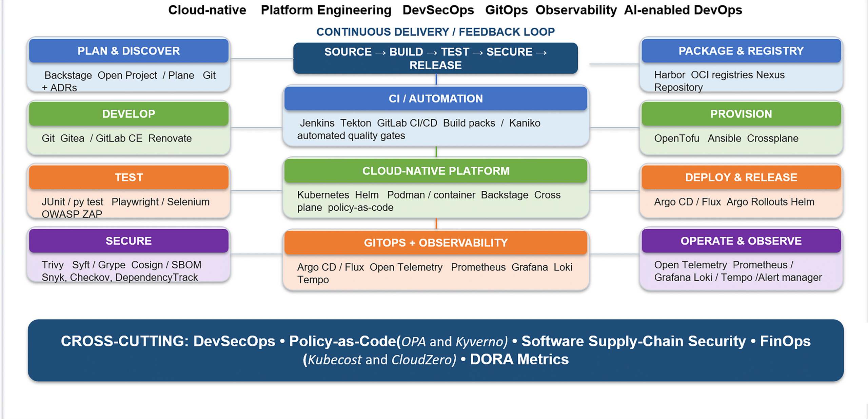Click Trivy in the Secure box

click(53, 265)
